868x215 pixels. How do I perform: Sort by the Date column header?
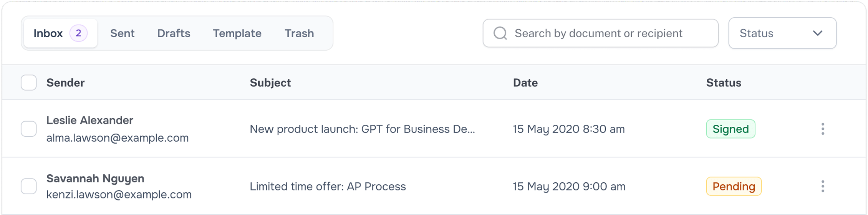pyautogui.click(x=525, y=83)
